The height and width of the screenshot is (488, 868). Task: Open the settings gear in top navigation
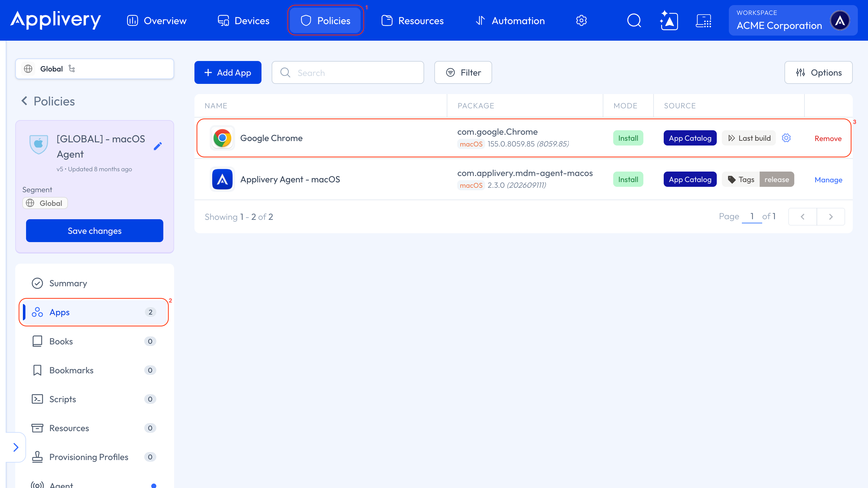tap(581, 21)
